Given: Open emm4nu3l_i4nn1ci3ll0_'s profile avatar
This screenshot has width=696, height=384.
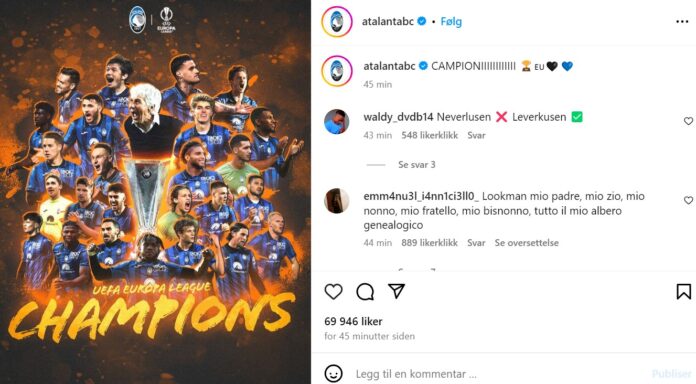Looking at the screenshot, I should [x=336, y=201].
